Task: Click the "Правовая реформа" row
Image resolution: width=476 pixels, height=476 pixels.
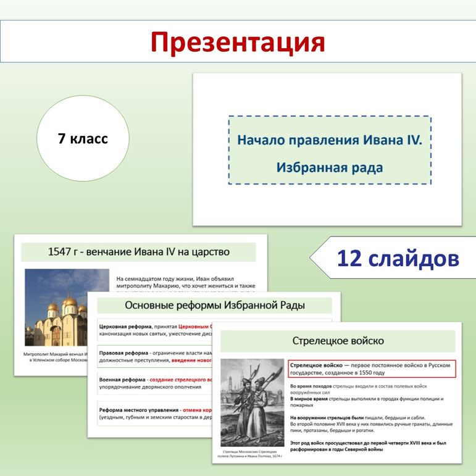Action: 154,356
